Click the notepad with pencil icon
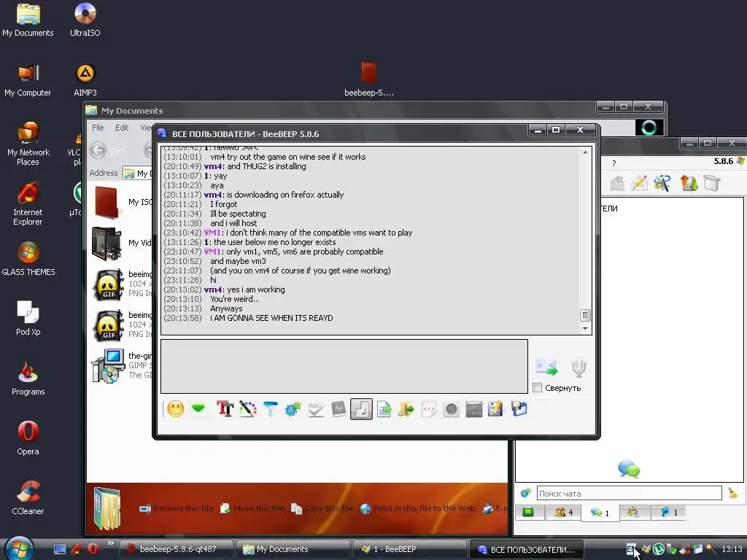The width and height of the screenshot is (747, 560). (495, 409)
